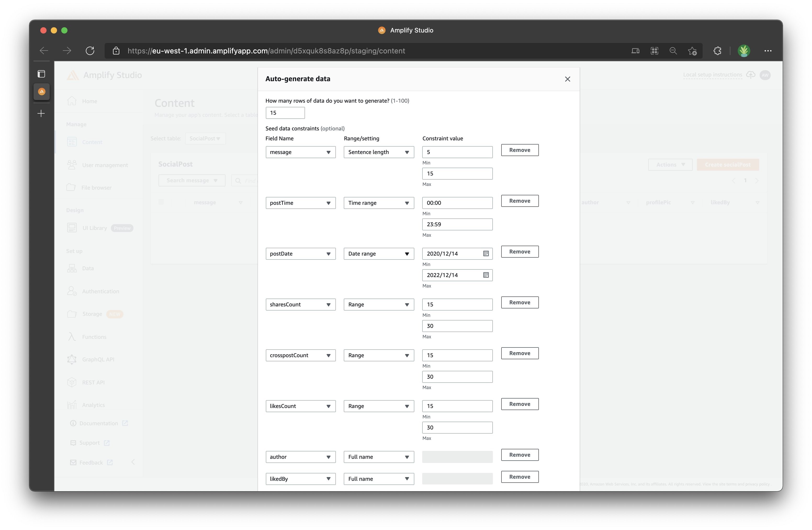
Task: Click the Authentication icon
Action: (x=71, y=290)
